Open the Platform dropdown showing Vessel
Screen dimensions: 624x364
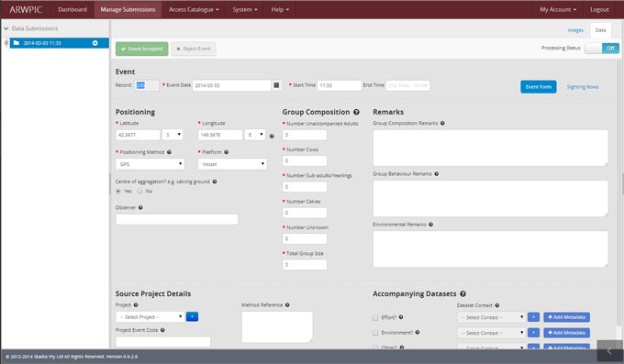tap(232, 164)
